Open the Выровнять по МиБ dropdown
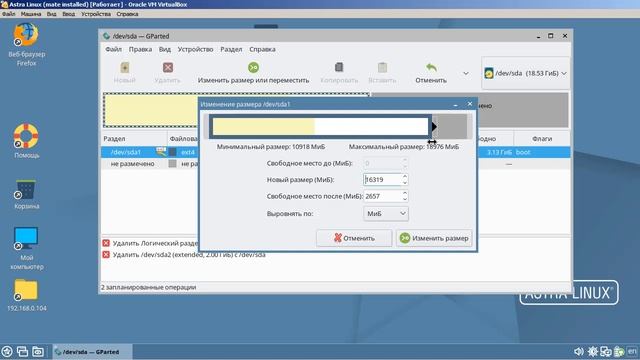 click(x=386, y=213)
